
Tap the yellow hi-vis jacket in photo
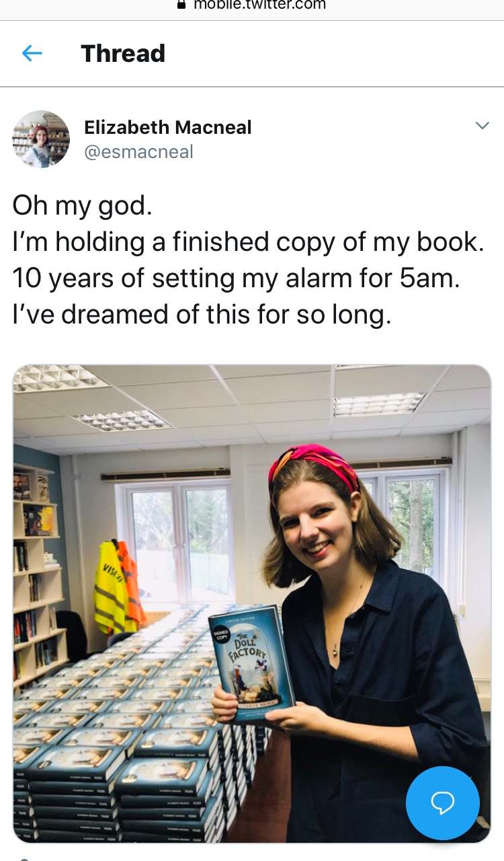[111, 587]
